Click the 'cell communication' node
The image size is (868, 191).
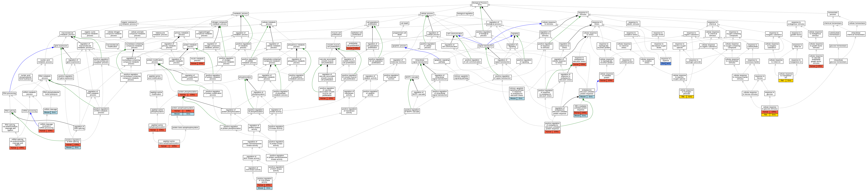pos(455,34)
